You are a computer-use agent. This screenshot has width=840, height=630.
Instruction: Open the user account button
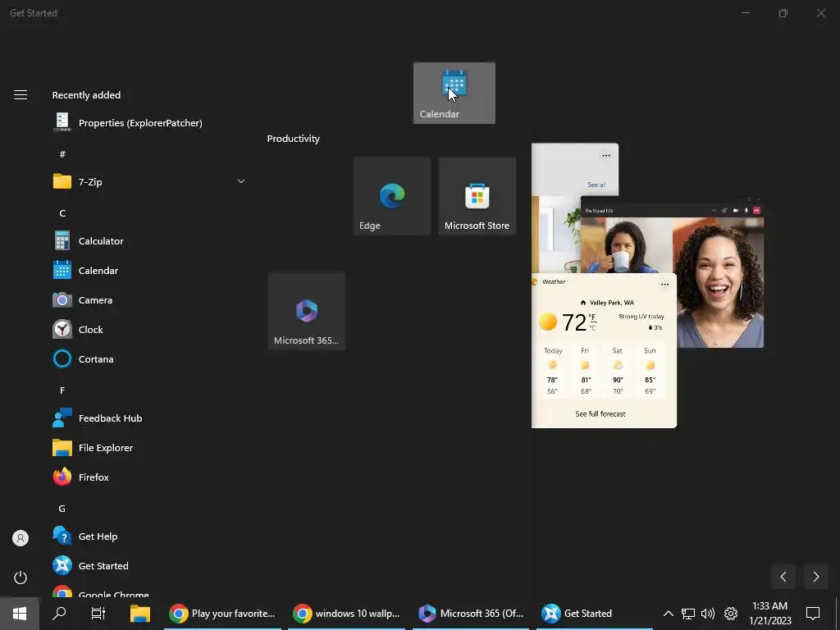click(21, 538)
